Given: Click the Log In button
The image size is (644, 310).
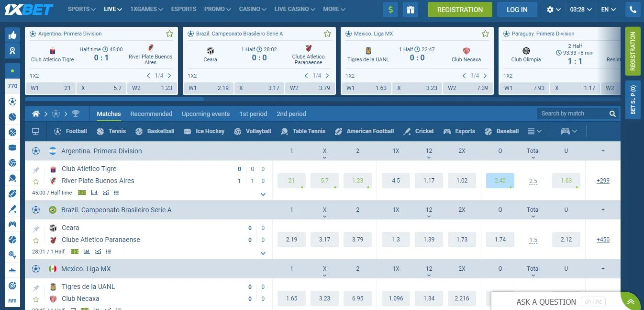Looking at the screenshot, I should (517, 10).
